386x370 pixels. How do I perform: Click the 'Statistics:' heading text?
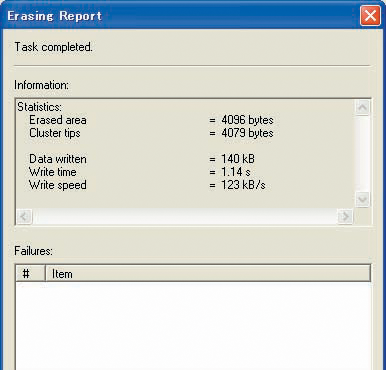39,107
